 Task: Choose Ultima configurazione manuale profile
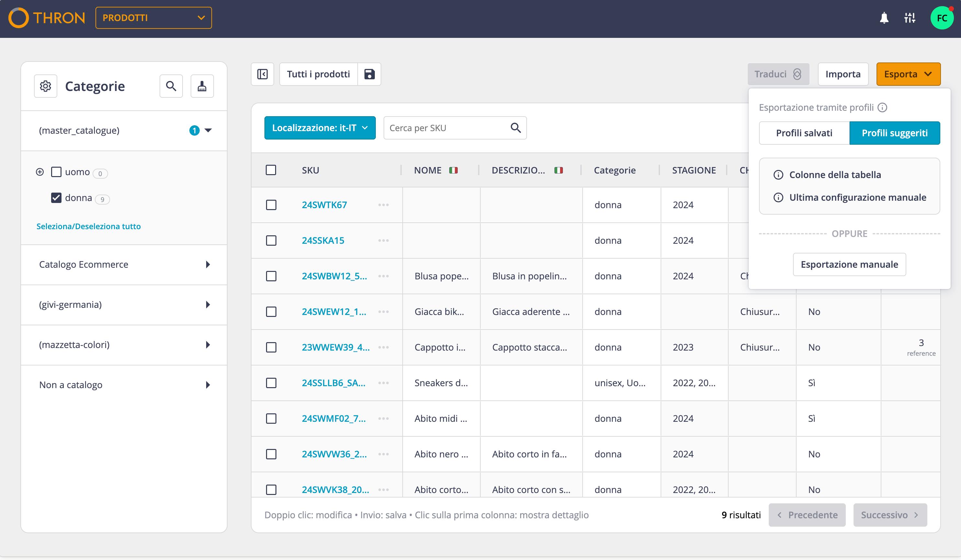point(857,197)
